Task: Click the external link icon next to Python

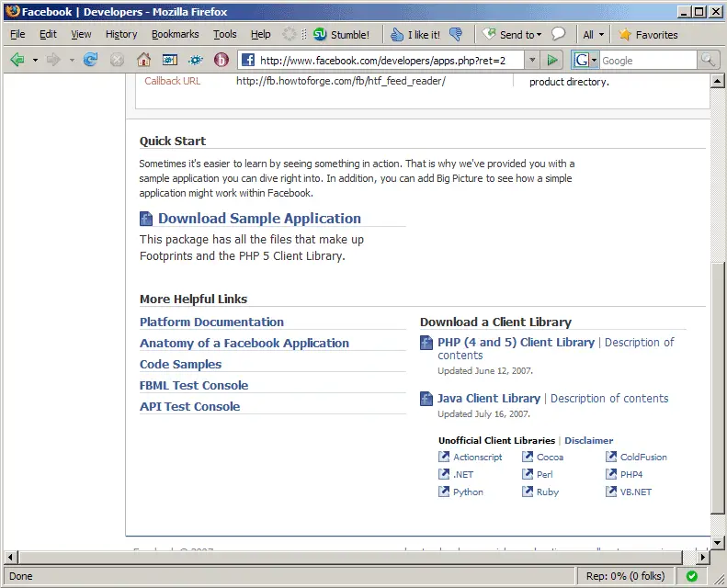Action: pos(444,492)
